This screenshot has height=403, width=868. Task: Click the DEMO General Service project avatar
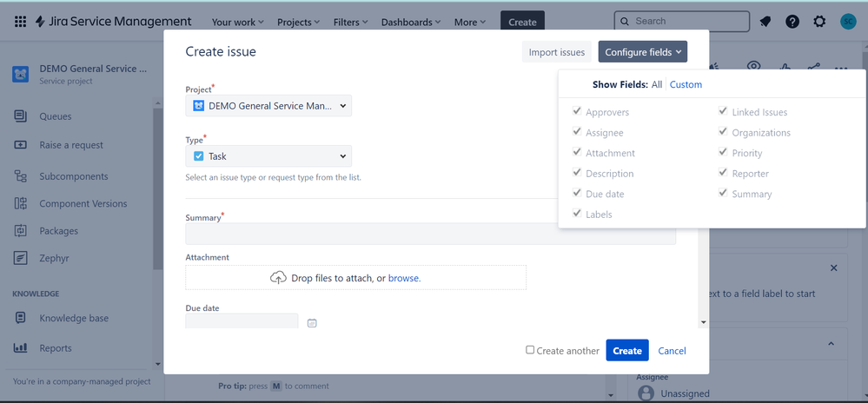point(21,74)
